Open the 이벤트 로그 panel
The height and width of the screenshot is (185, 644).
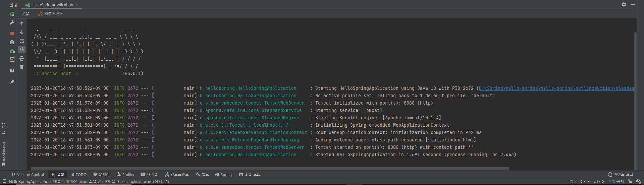click(621, 175)
